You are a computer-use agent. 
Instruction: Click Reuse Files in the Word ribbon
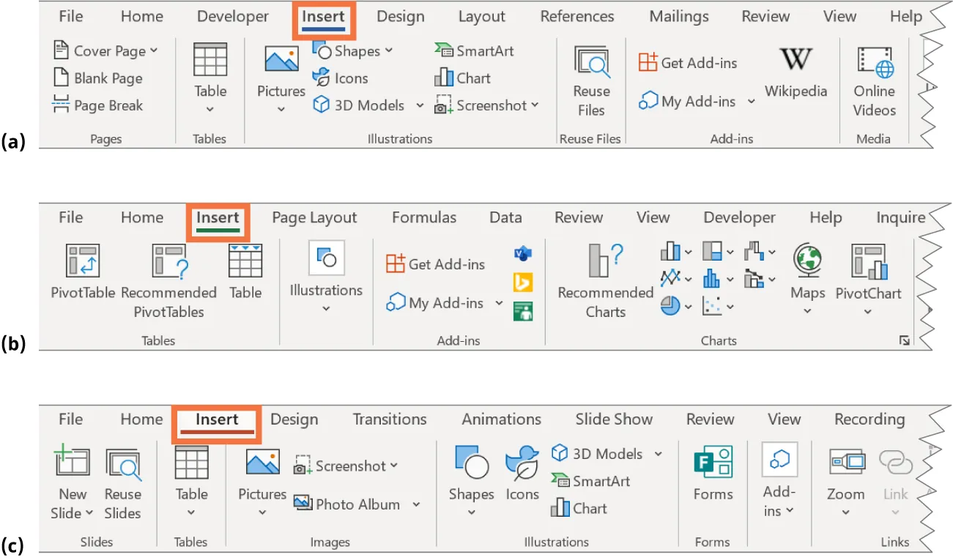590,77
